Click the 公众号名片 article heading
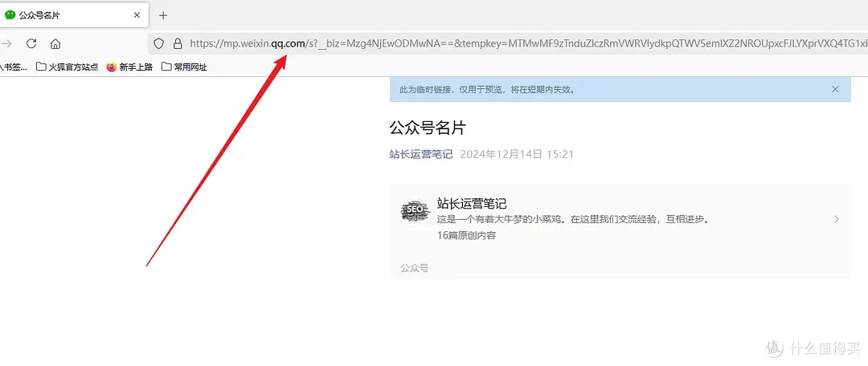 428,128
